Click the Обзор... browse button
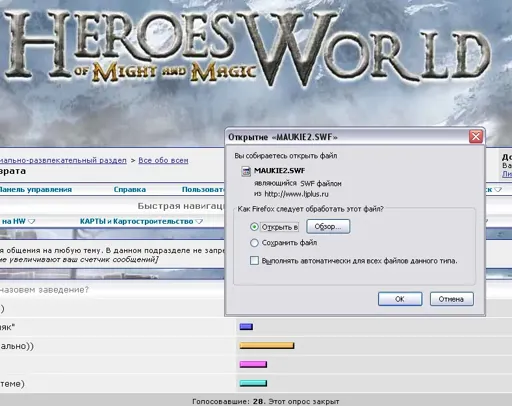The height and width of the screenshot is (406, 512). [328, 227]
